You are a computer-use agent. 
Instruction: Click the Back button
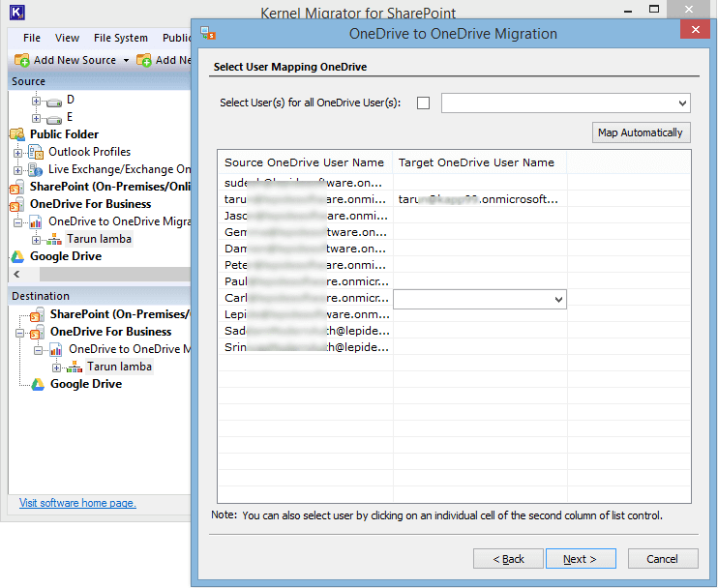tap(508, 559)
